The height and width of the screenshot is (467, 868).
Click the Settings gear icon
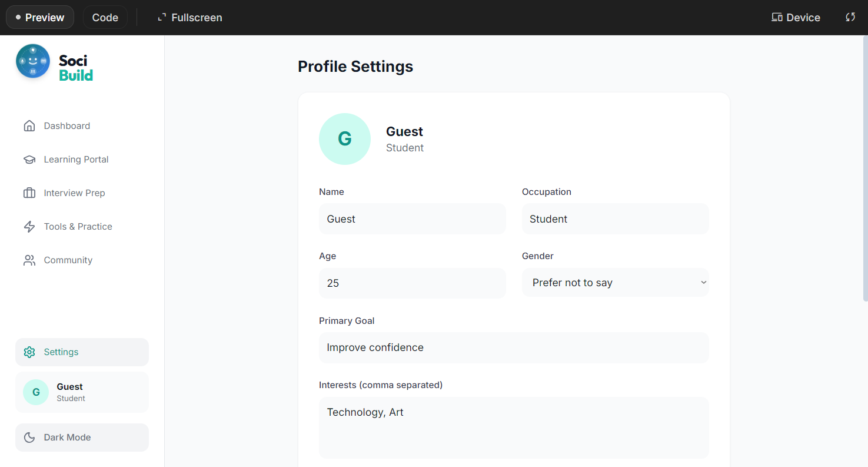[x=29, y=352]
